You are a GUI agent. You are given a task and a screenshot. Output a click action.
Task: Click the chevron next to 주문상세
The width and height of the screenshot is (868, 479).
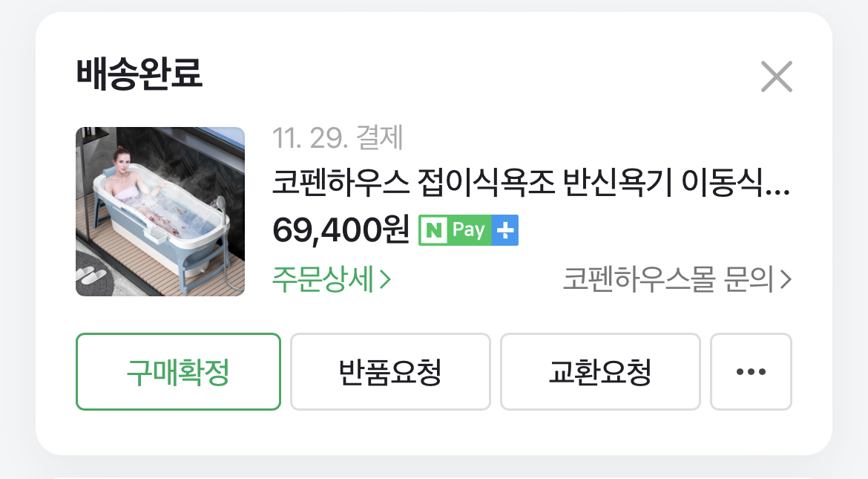click(x=385, y=279)
